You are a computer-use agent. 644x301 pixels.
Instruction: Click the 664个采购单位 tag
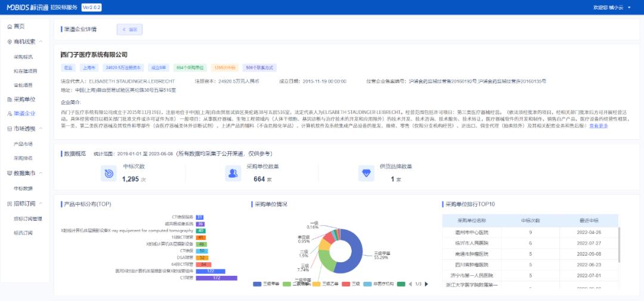click(190, 68)
